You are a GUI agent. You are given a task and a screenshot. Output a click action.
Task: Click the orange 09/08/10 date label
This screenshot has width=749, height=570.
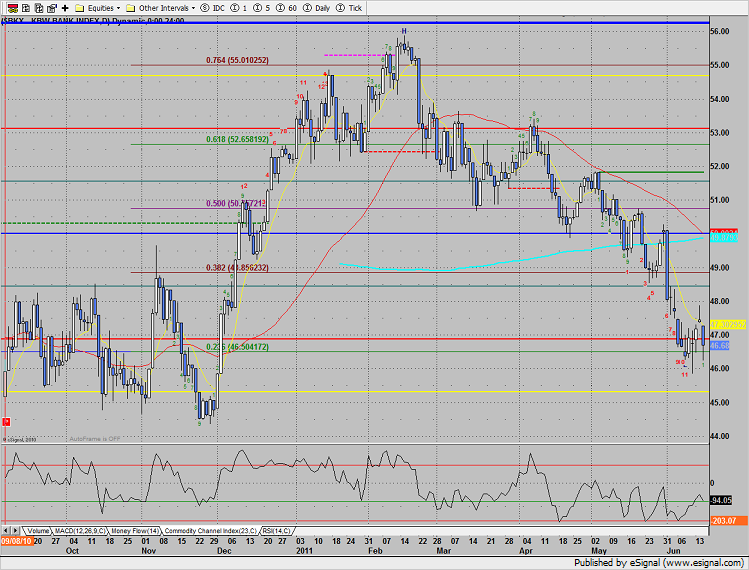[x=17, y=541]
